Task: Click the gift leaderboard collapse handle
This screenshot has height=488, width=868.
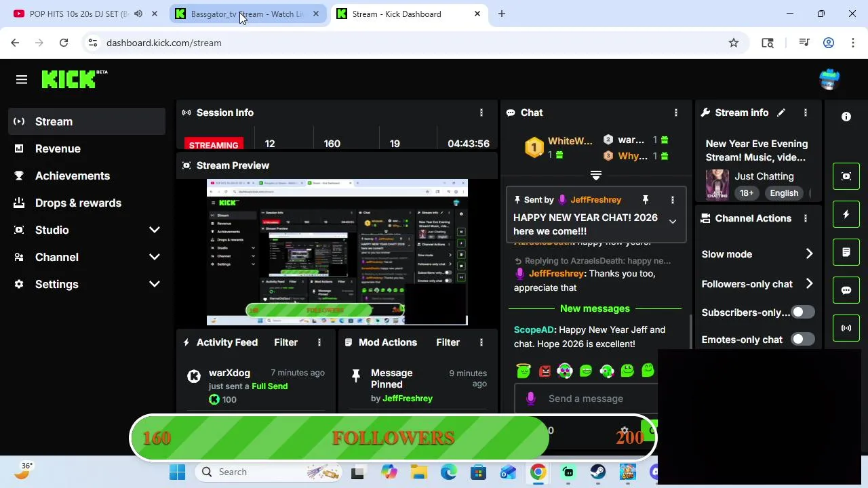Action: [x=596, y=176]
